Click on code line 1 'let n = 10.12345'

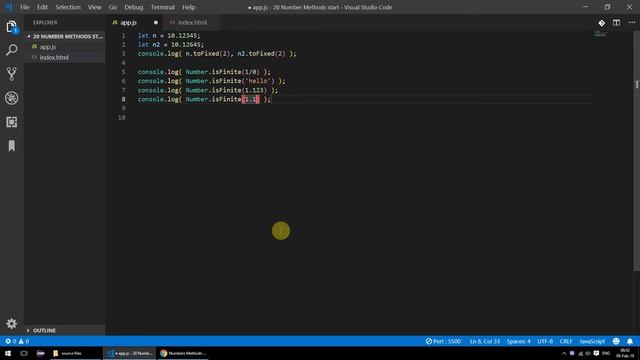[169, 36]
